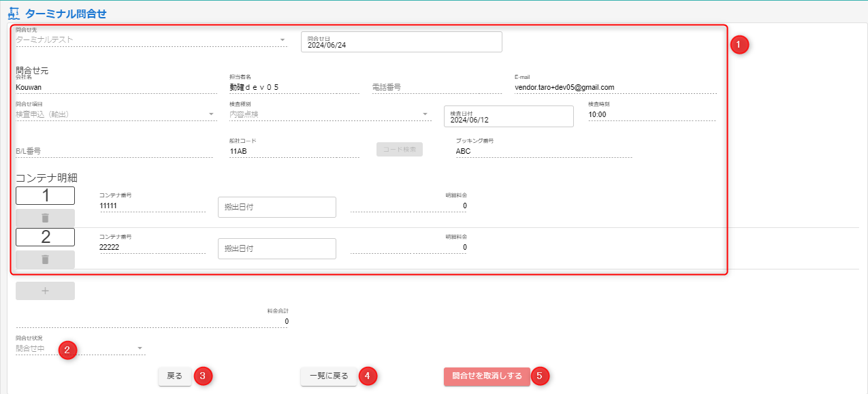Click the 電話番号 input field
The height and width of the screenshot is (394, 868).
tap(437, 87)
